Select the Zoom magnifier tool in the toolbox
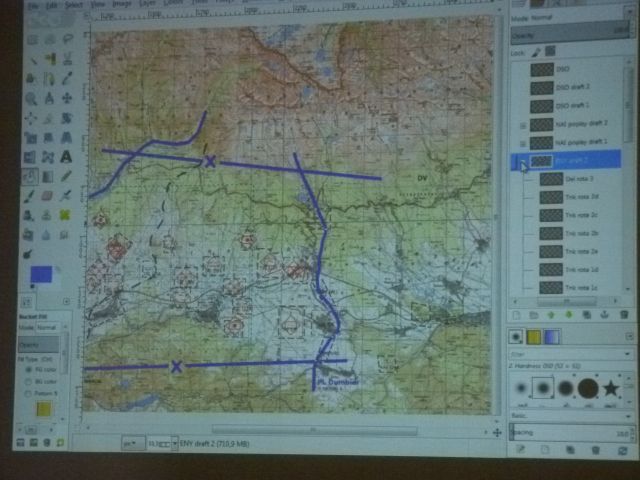 32,98
